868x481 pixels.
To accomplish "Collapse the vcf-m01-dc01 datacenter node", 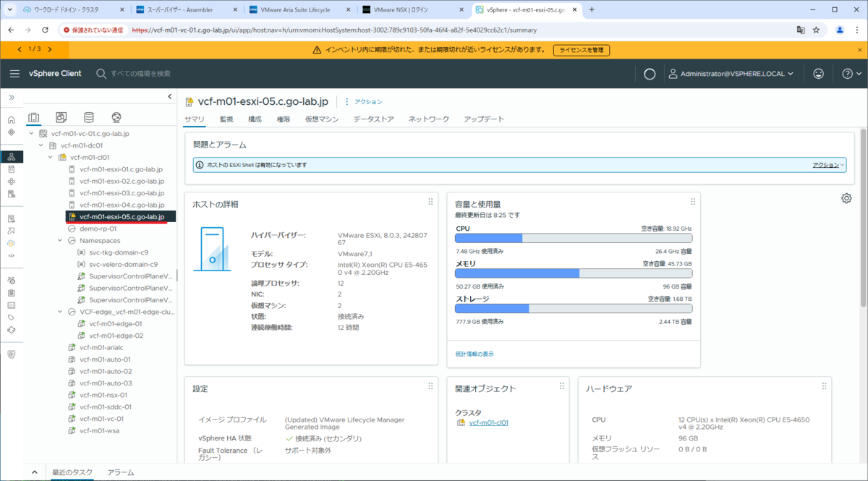I will (x=41, y=145).
